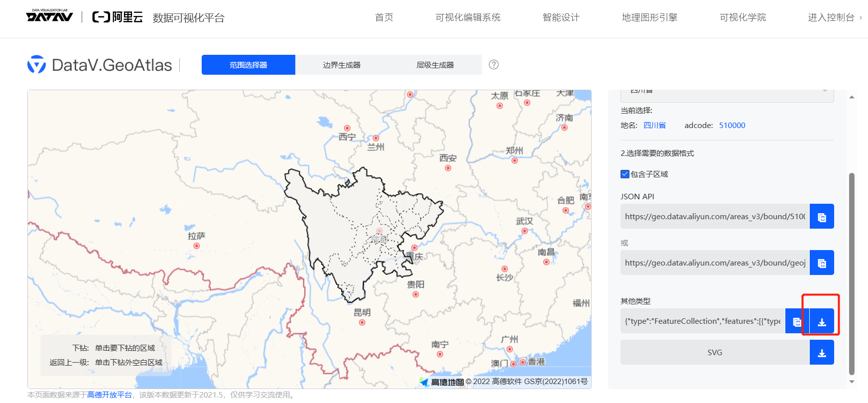Switch to the 边界生成器 tab

coord(342,65)
